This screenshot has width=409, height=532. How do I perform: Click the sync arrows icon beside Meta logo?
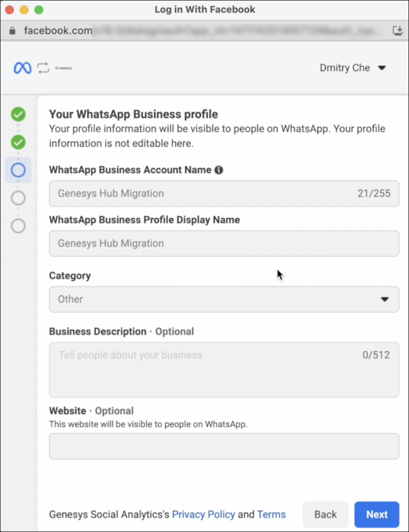(x=43, y=68)
